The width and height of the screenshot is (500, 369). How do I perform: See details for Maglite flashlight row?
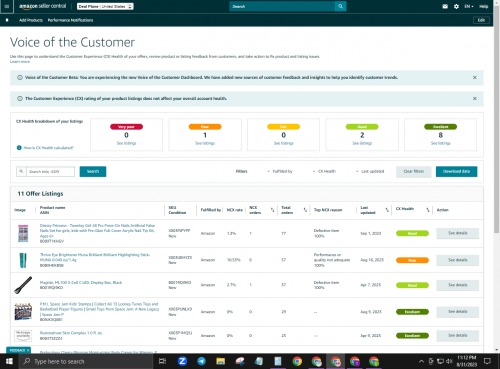(457, 285)
